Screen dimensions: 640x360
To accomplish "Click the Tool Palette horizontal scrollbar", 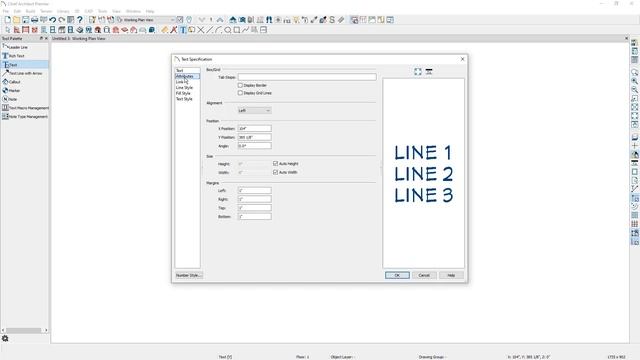I will 24,330.
